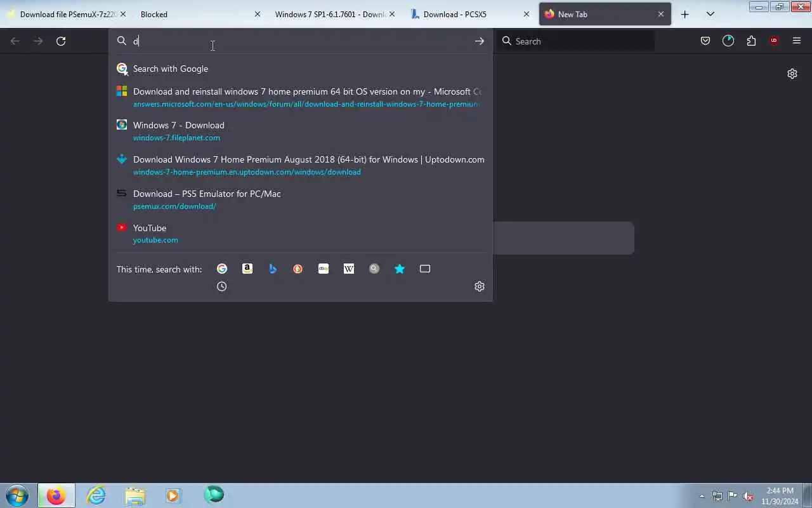Search this time with Bing icon

[273, 269]
